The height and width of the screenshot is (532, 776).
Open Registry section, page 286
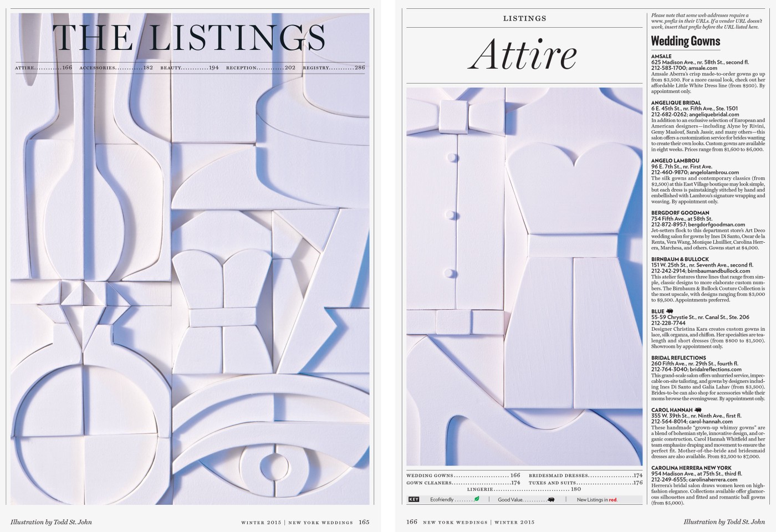[x=334, y=68]
